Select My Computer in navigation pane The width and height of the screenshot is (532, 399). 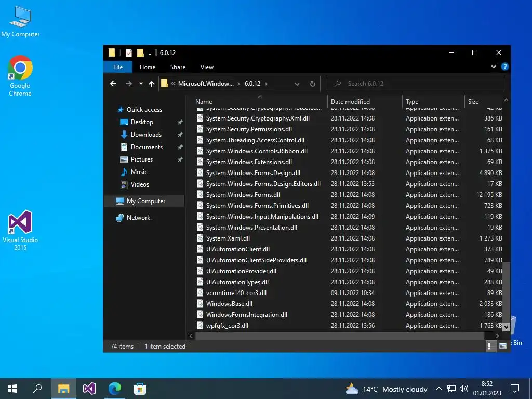(145, 201)
